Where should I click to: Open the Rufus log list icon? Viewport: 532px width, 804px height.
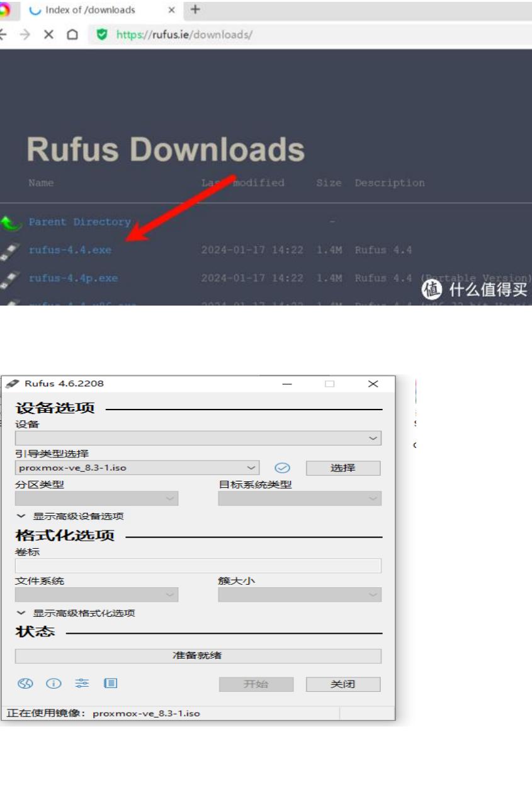[x=110, y=684]
